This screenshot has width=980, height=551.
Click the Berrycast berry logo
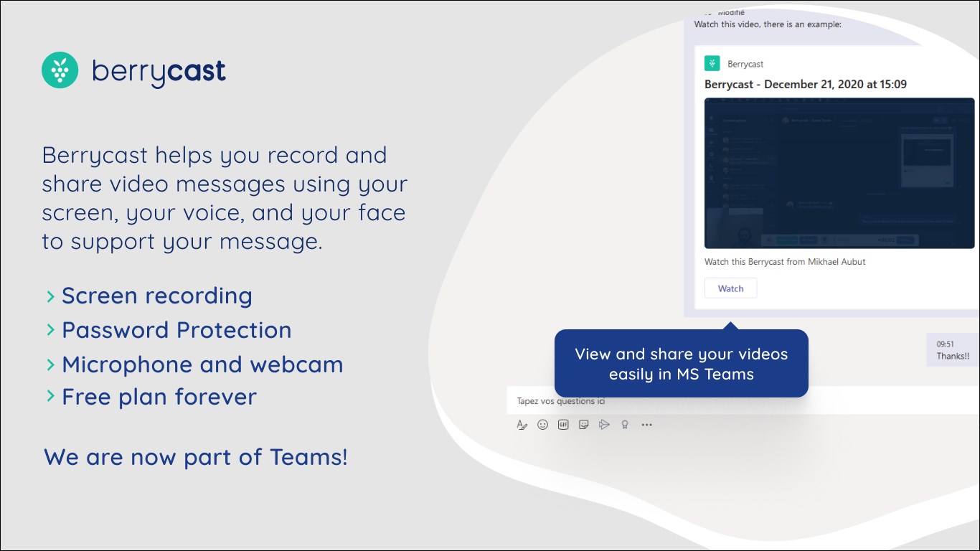(60, 70)
